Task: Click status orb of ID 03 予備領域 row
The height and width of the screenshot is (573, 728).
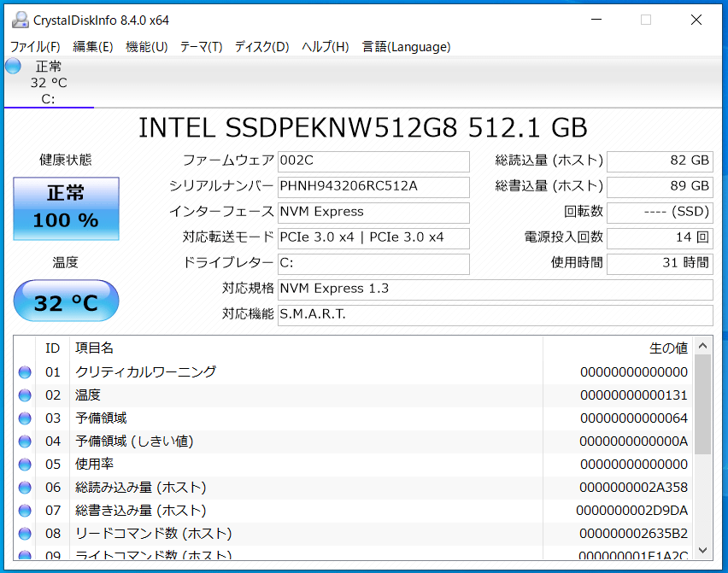Action: 25,418
